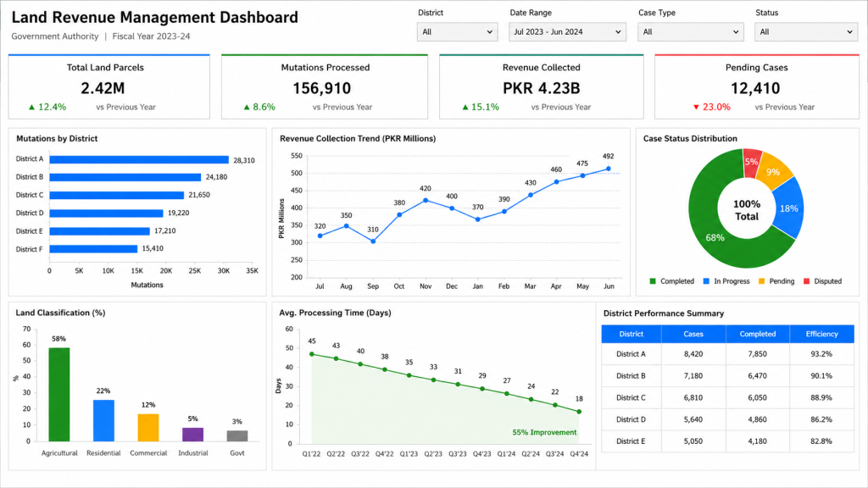Click the 'Fiscal Year 2023-24' subtitle text
The width and height of the screenshot is (868, 488).
click(x=151, y=36)
